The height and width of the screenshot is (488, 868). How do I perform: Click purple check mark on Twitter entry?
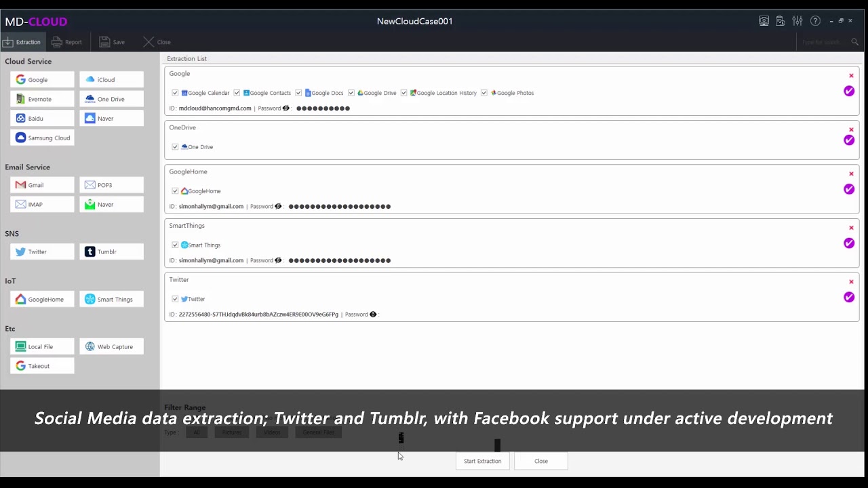point(849,297)
